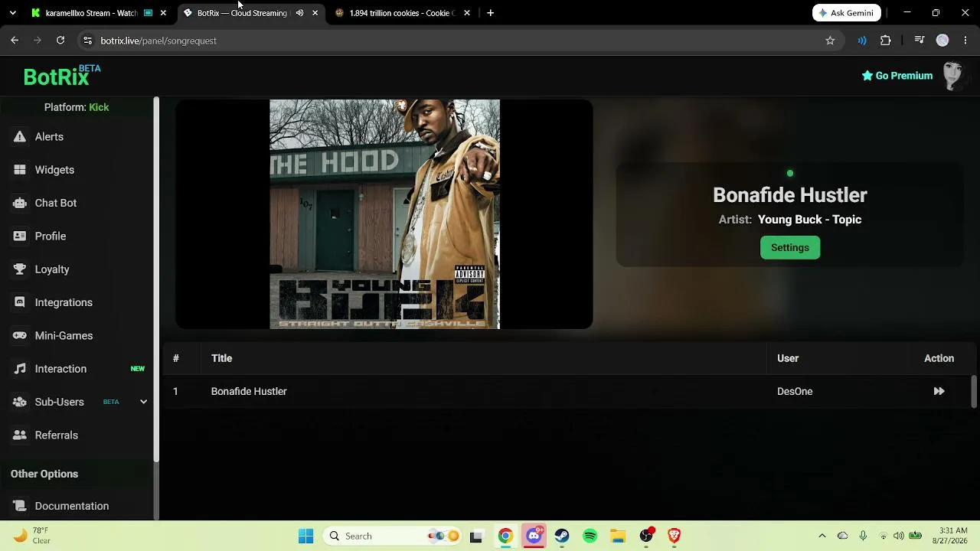Click the audio casting indicator icon in toolbar
This screenshot has height=551, width=980.
[x=862, y=41]
